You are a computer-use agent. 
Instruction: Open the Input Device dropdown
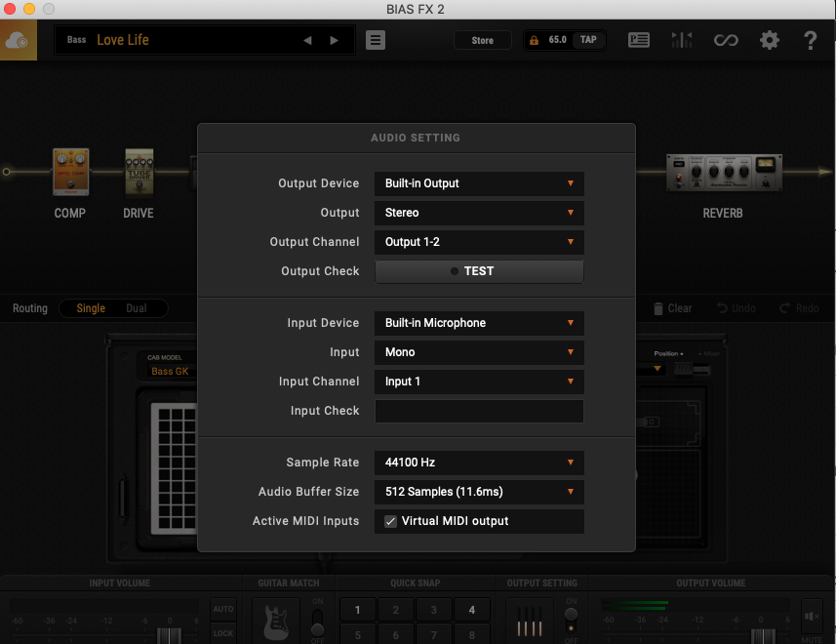pyautogui.click(x=478, y=323)
